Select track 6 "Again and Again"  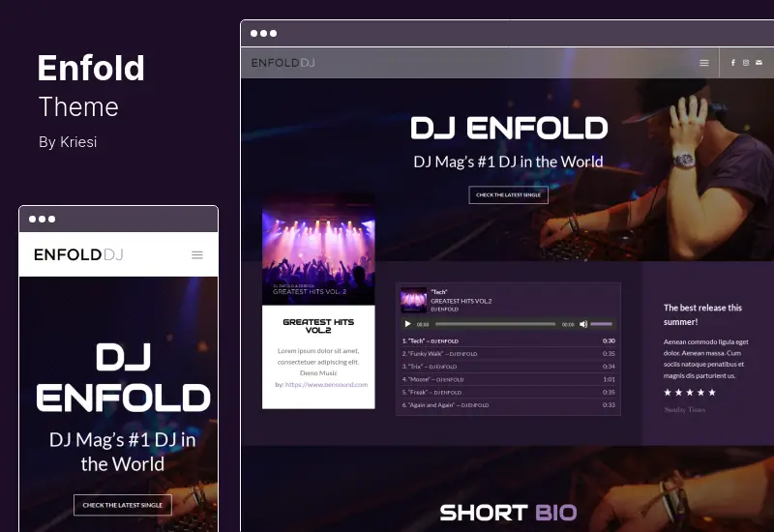509,405
